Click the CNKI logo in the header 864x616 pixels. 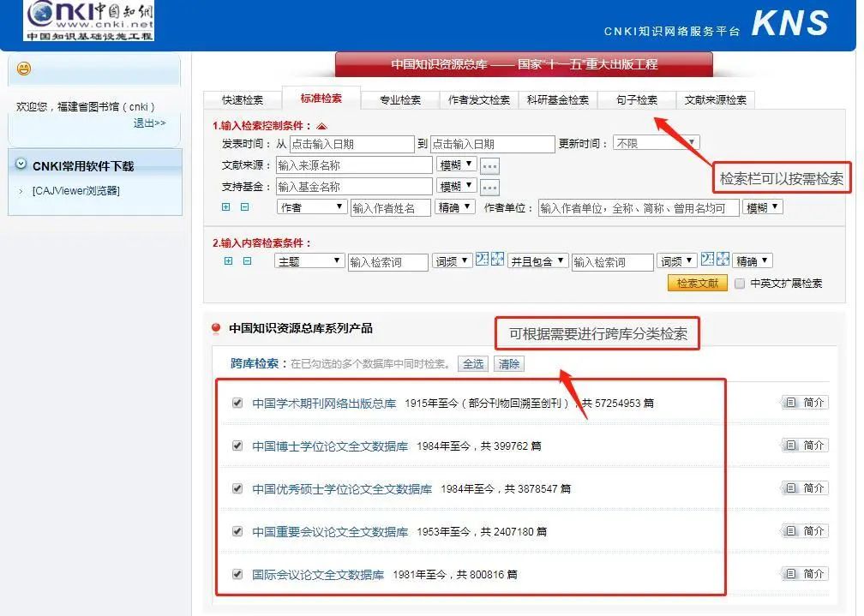(x=89, y=21)
